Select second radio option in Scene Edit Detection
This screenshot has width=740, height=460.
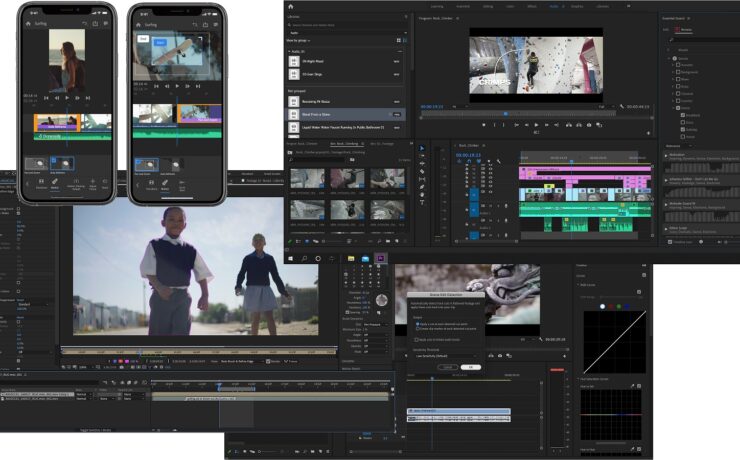click(417, 329)
